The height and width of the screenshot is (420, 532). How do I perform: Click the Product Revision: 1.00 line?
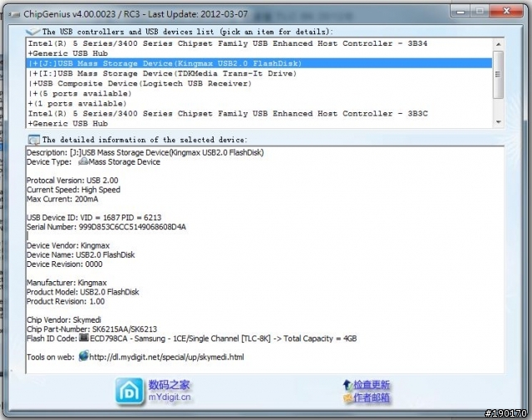(66, 301)
